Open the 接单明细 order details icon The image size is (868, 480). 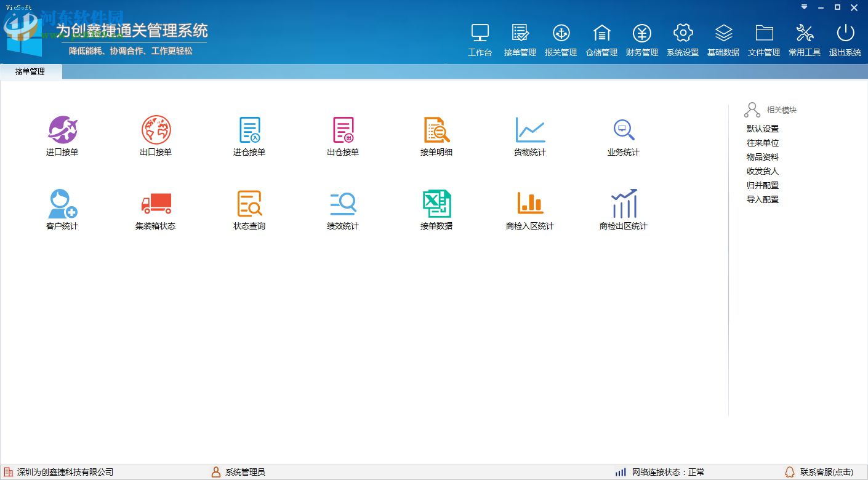coord(436,129)
